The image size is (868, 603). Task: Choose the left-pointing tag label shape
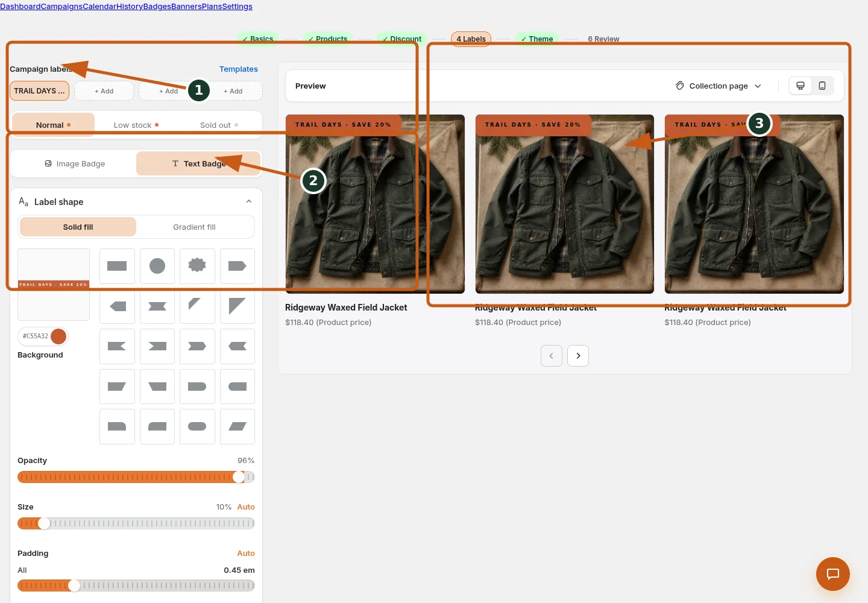117,306
